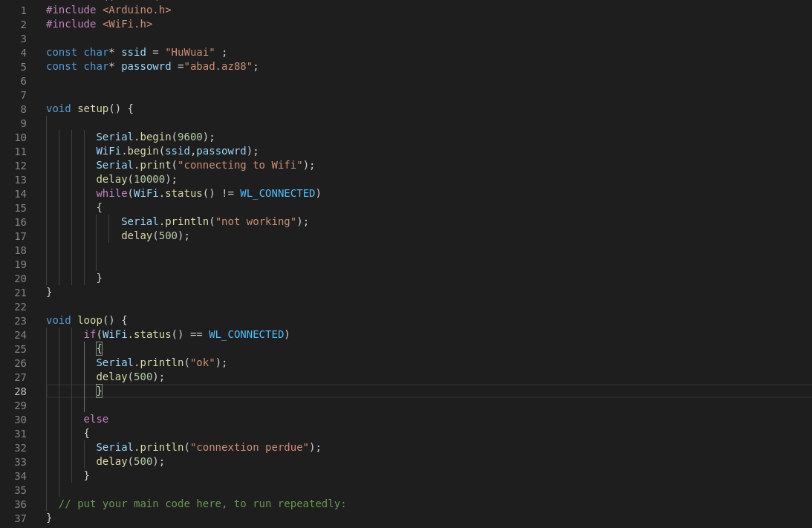Click line number 14 in the gutter

(x=20, y=194)
